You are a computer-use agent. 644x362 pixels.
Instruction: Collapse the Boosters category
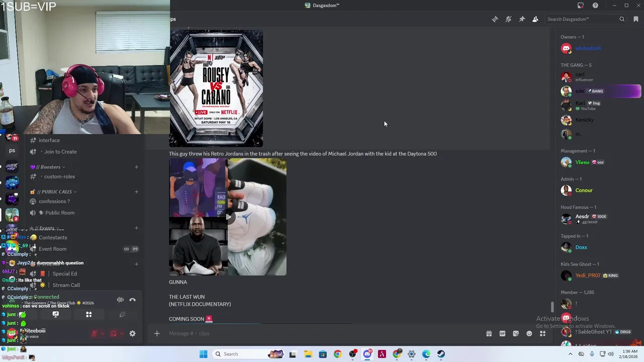(48, 167)
